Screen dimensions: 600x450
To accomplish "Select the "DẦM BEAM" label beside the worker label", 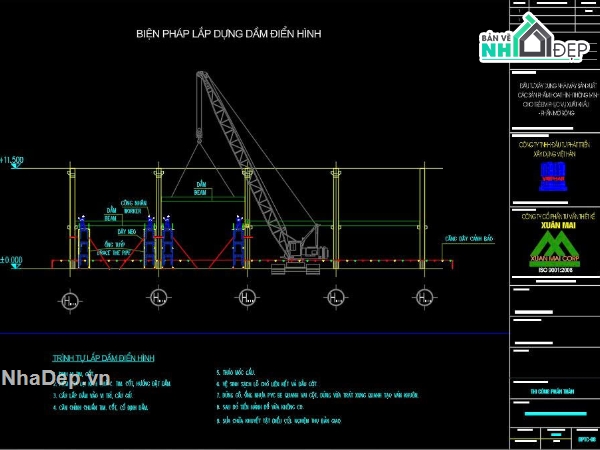I will pos(111,214).
